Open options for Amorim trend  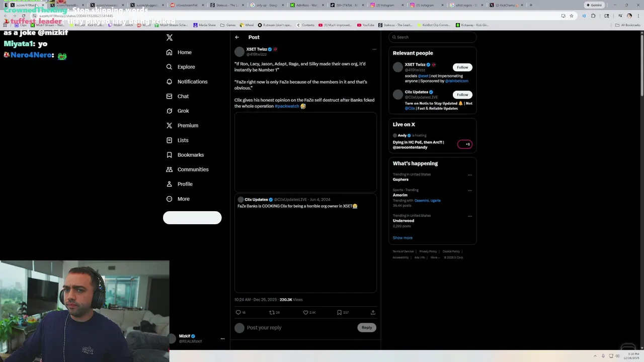(x=470, y=191)
